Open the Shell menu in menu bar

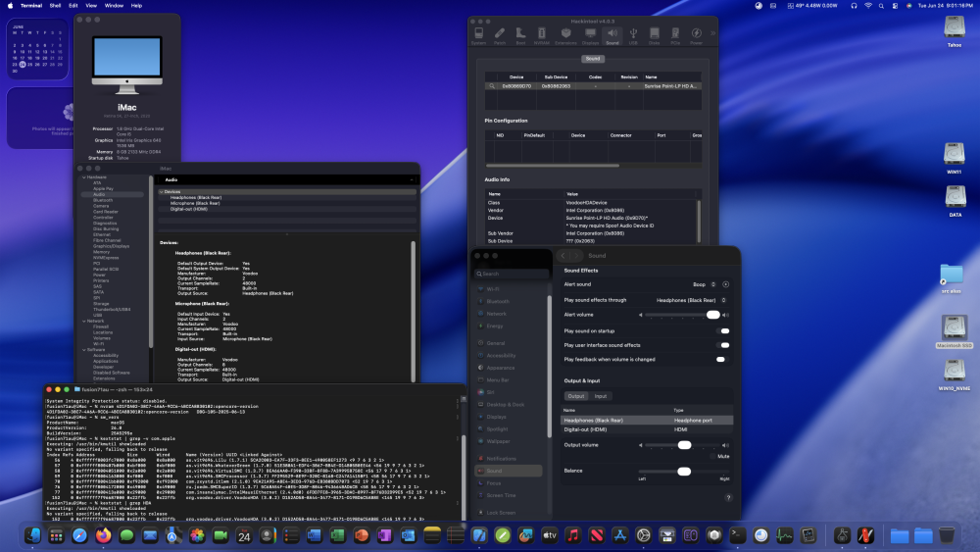[x=55, y=6]
